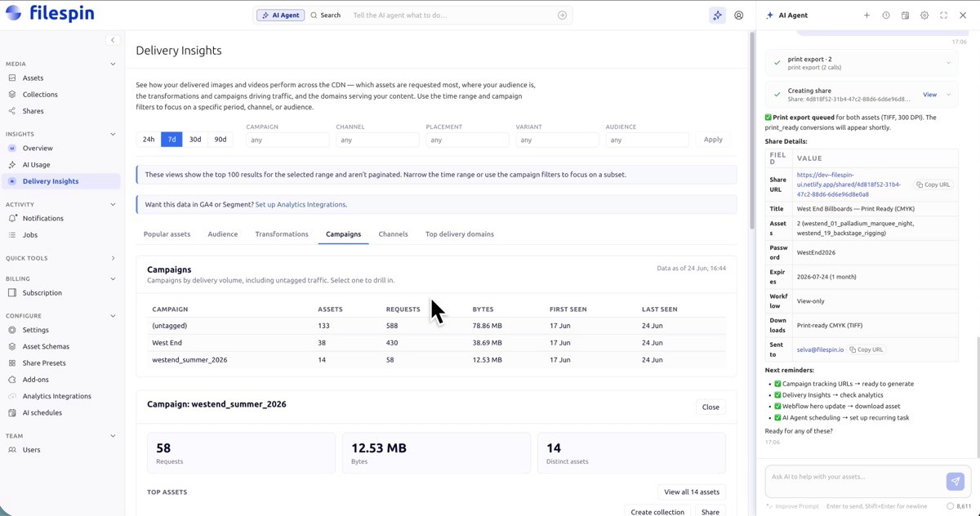Collapse the Insights sidebar section
The width and height of the screenshot is (980, 516).
tap(113, 134)
